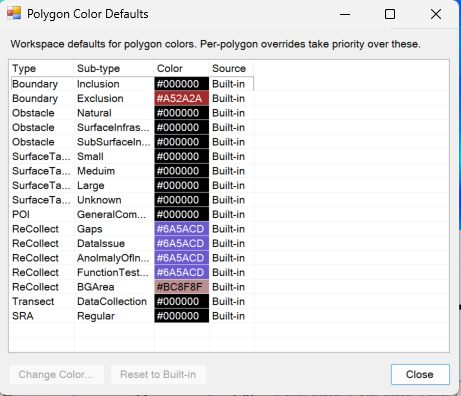Click the Transect type cell
The image size is (461, 396).
click(42, 301)
